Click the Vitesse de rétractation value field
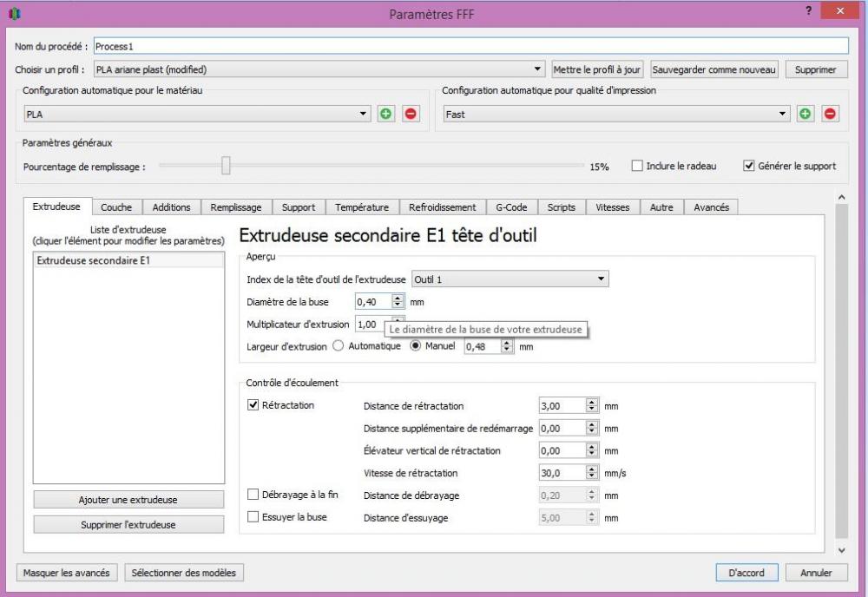This screenshot has height=597, width=868. pos(562,473)
